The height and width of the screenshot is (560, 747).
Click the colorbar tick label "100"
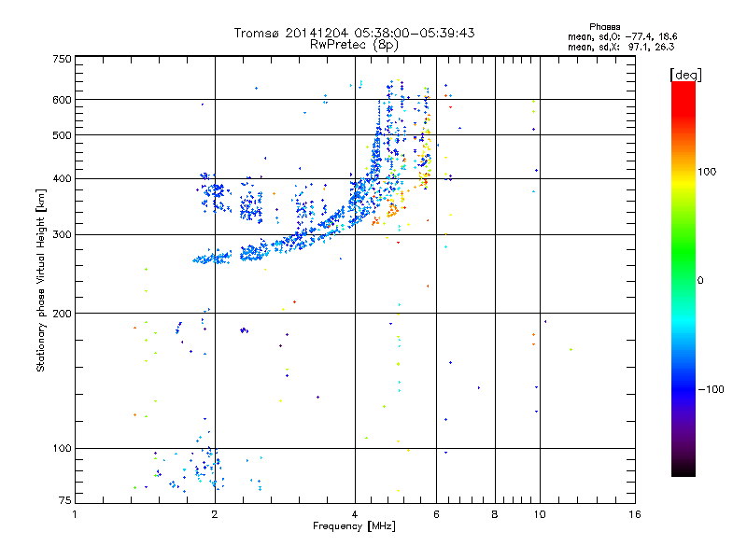tap(707, 172)
